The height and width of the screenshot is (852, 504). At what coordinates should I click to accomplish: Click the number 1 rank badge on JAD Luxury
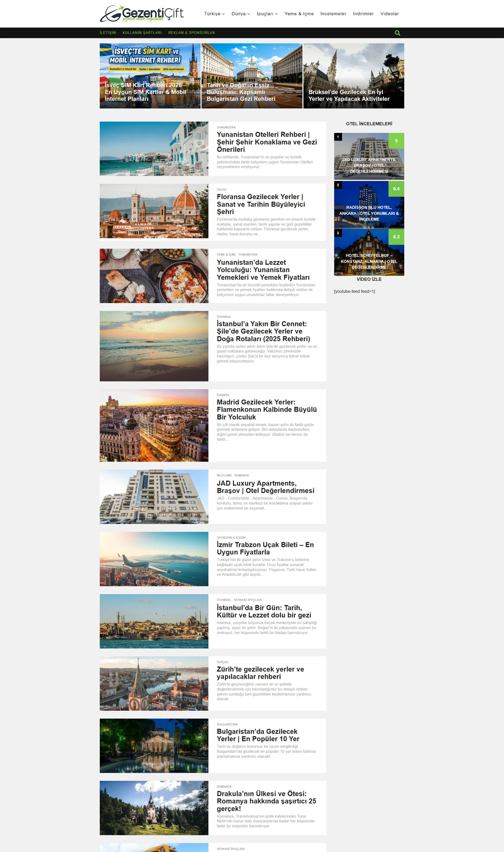[x=338, y=137]
